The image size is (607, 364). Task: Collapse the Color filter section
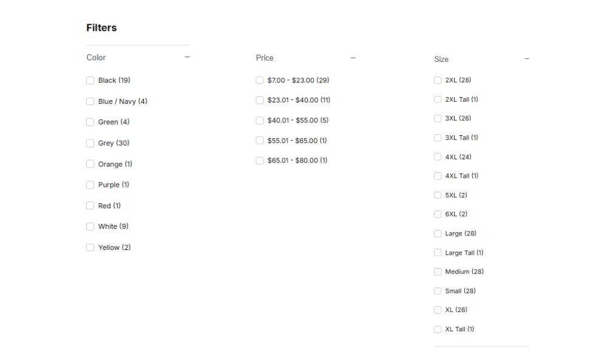pyautogui.click(x=187, y=57)
